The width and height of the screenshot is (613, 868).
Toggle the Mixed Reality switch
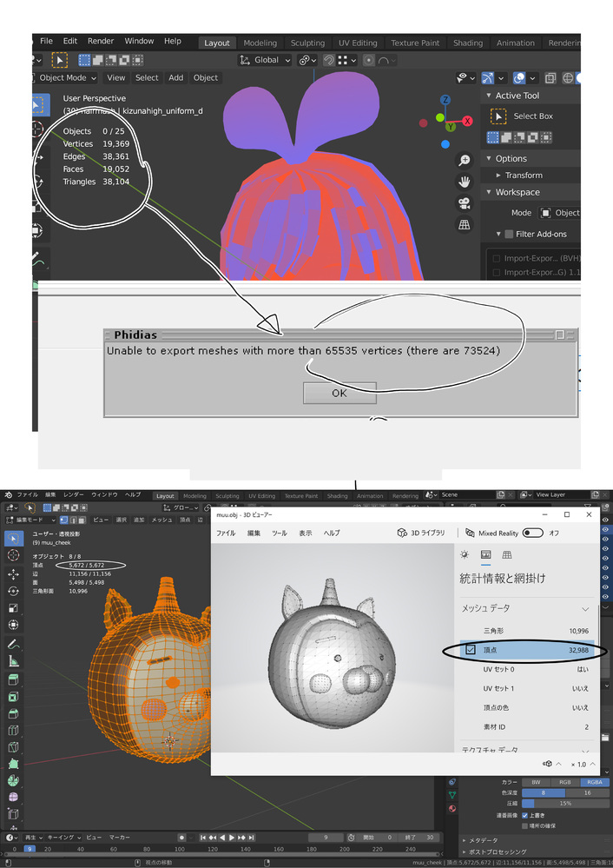click(x=532, y=533)
